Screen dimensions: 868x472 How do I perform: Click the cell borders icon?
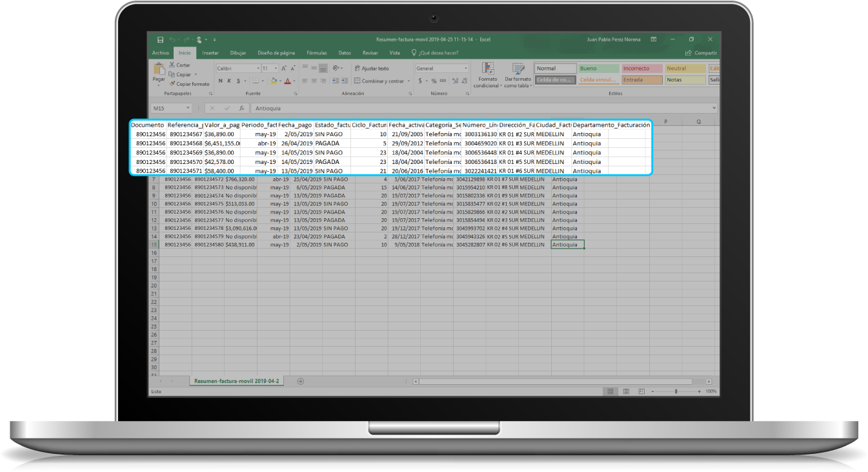coord(255,81)
